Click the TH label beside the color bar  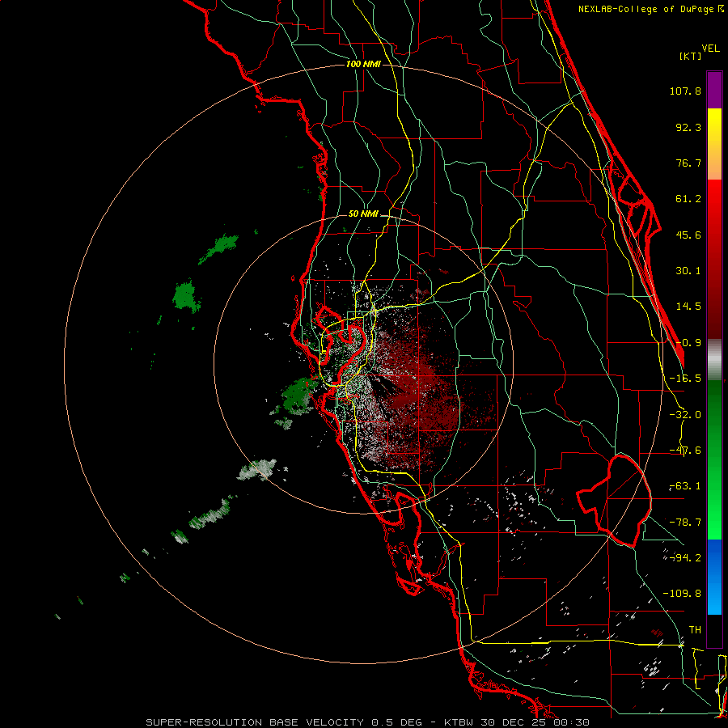(x=695, y=629)
